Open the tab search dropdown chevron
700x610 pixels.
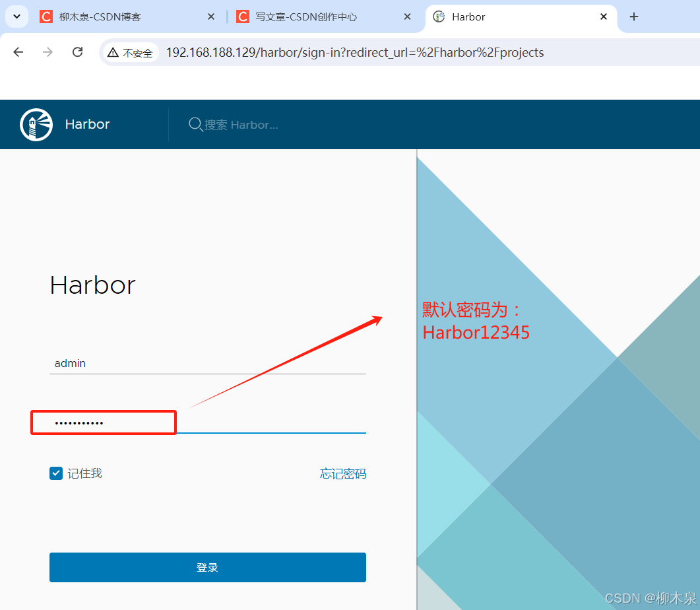point(17,17)
